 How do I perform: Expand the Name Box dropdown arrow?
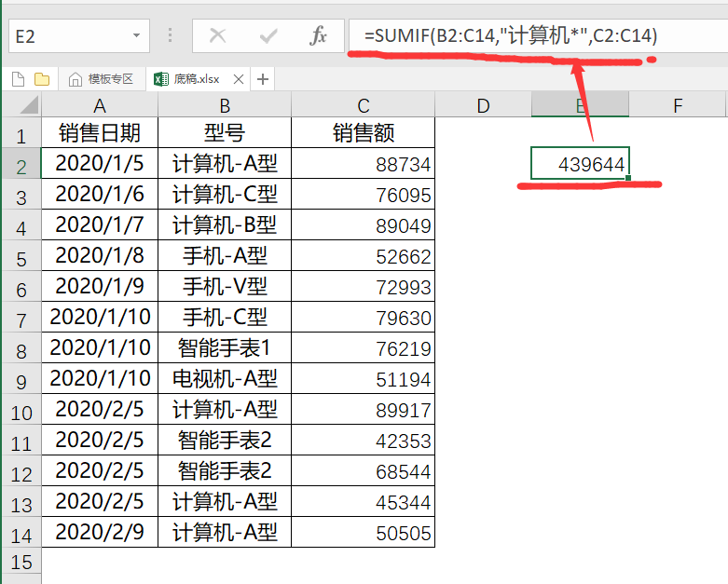pyautogui.click(x=136, y=35)
